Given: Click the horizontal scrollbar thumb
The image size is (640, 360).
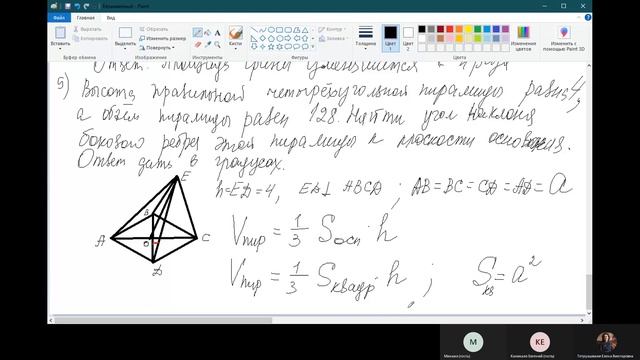Looking at the screenshot, I should point(163,320).
